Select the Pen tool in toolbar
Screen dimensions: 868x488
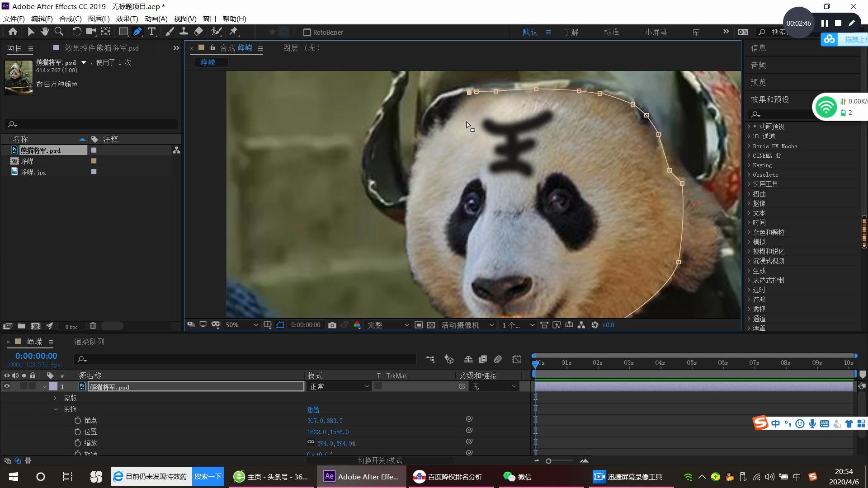click(137, 32)
